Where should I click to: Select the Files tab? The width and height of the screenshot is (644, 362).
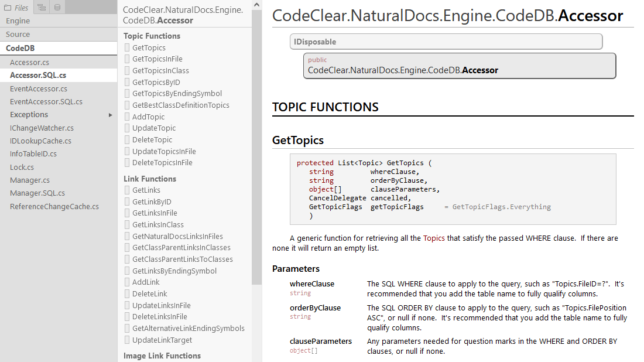[16, 8]
